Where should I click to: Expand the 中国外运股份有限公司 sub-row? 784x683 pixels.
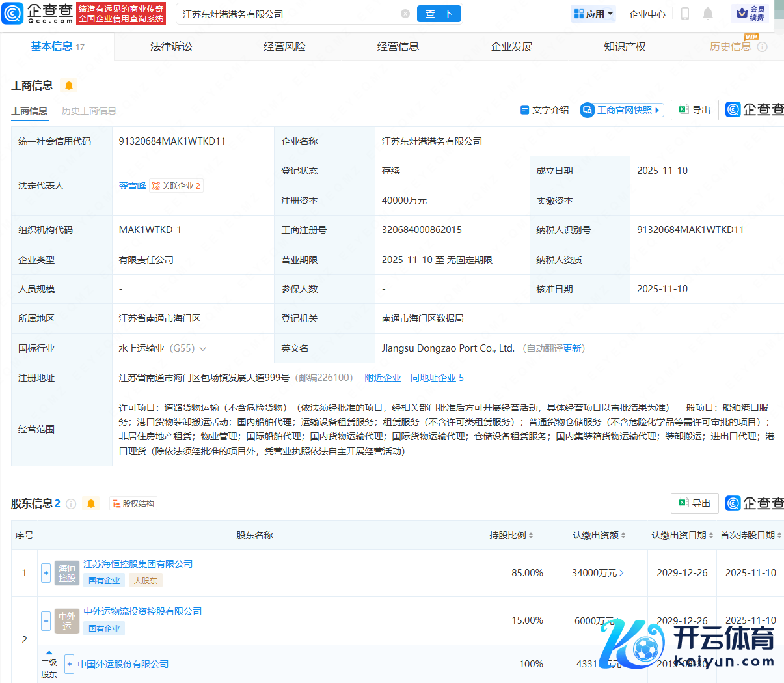point(69,664)
